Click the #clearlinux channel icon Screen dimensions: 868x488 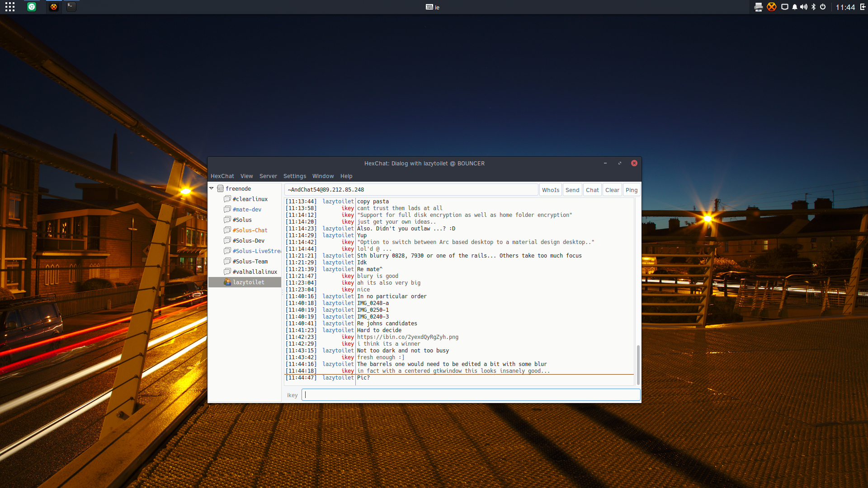tap(227, 199)
